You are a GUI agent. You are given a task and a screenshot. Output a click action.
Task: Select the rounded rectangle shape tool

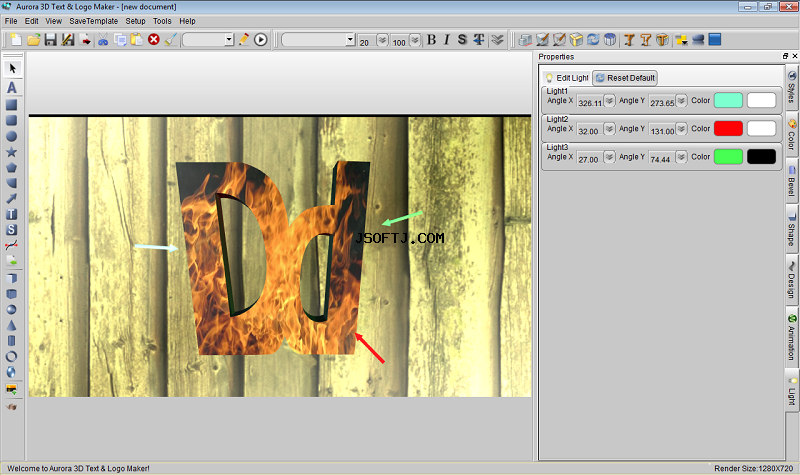click(x=11, y=120)
